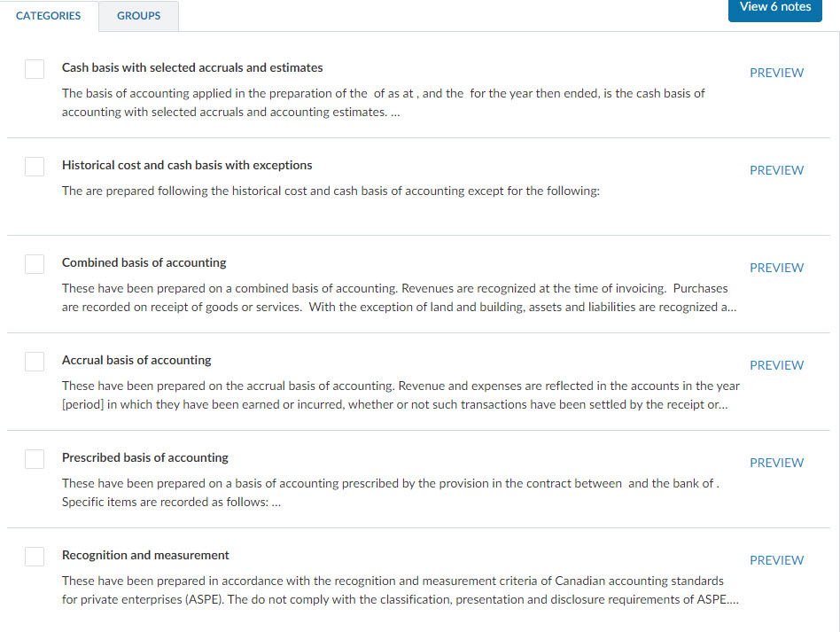Preview the Historical cost and cash basis note
The image size is (840, 632).
pyautogui.click(x=776, y=170)
